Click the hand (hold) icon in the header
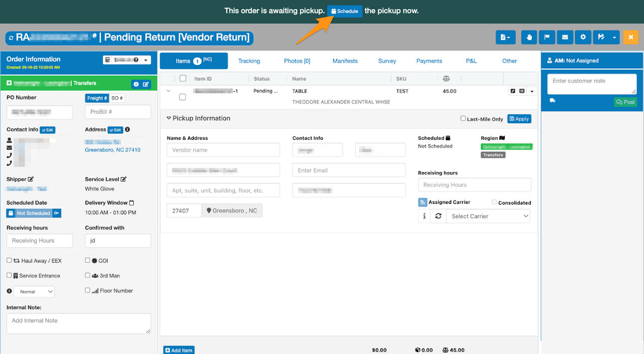The height and width of the screenshot is (354, 644). click(x=529, y=37)
